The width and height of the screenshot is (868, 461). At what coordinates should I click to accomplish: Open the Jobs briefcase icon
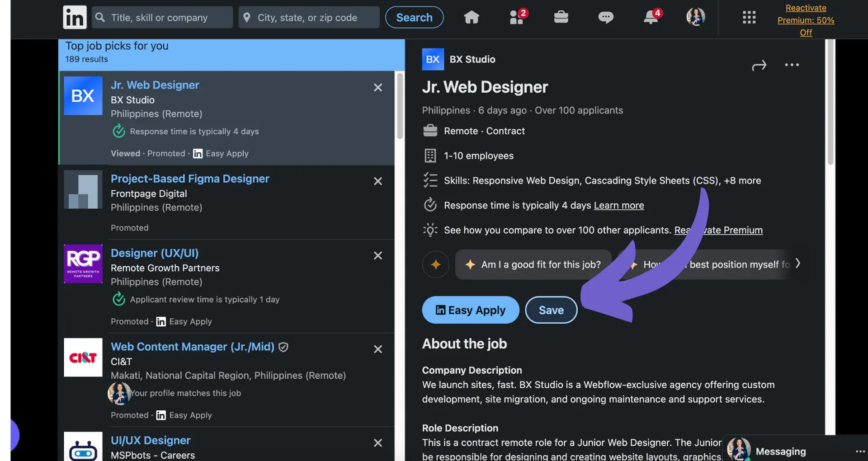pyautogui.click(x=561, y=17)
